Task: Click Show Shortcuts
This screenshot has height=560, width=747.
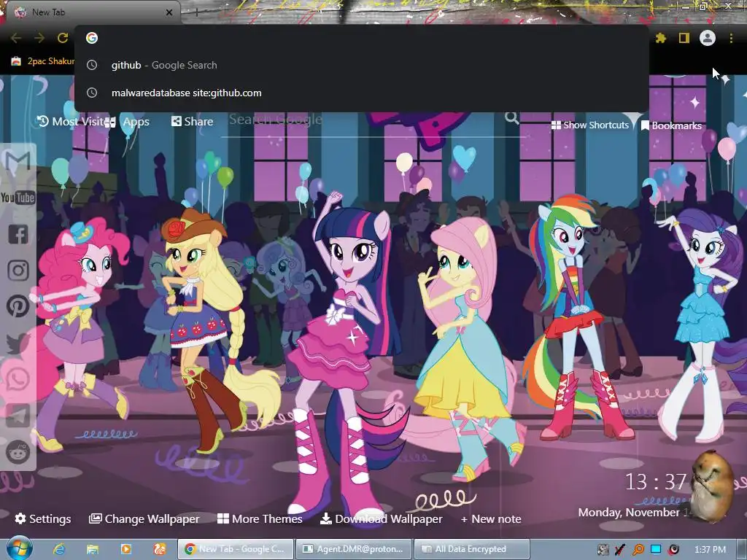Action: coord(590,125)
